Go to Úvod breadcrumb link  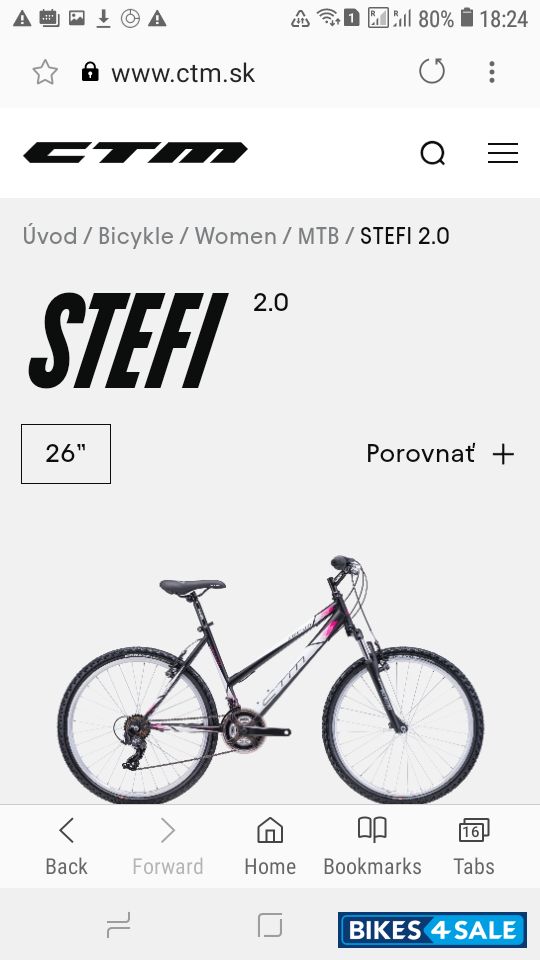tap(50, 236)
